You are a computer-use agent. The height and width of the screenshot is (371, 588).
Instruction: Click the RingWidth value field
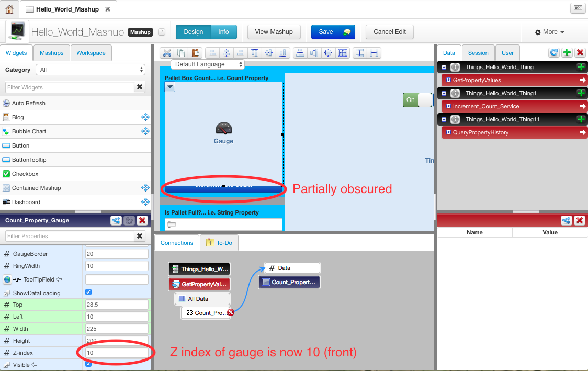pos(117,266)
